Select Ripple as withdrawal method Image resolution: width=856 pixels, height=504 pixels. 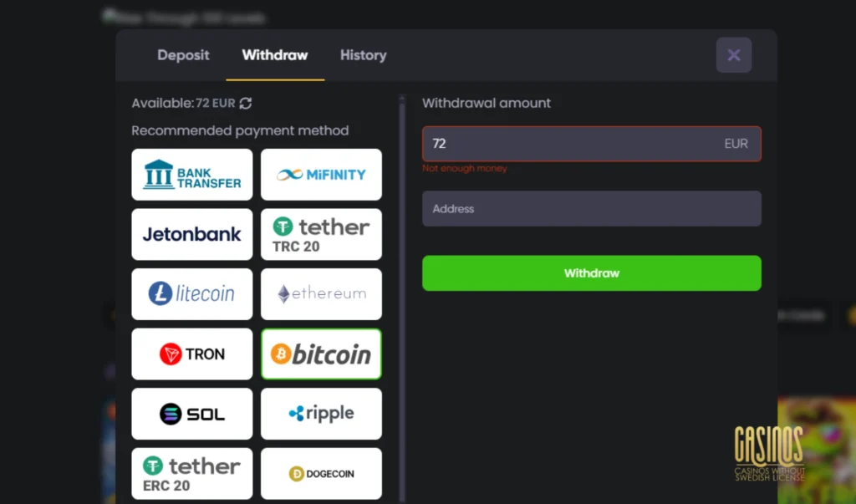321,413
